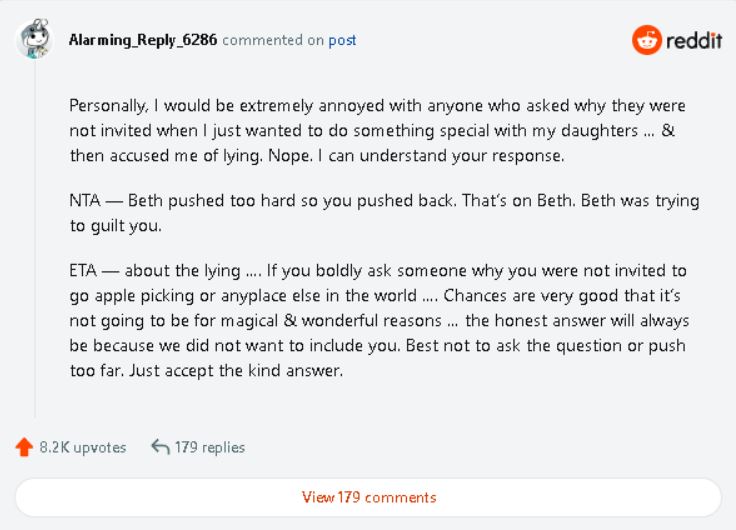Viewport: 736px width, 530px height.
Task: Click the 8.2K upvotes count
Action: (83, 447)
